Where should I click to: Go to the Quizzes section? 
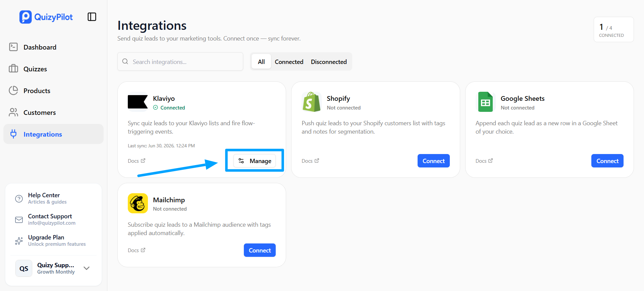click(x=54, y=69)
